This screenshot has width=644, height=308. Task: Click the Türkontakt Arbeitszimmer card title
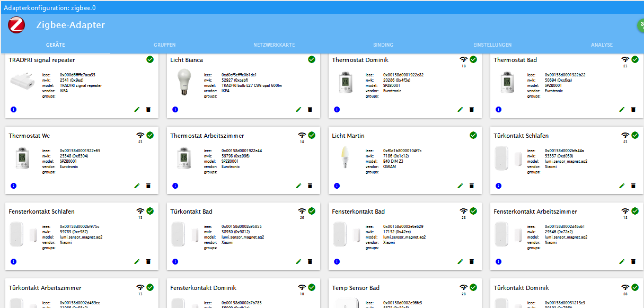45,288
